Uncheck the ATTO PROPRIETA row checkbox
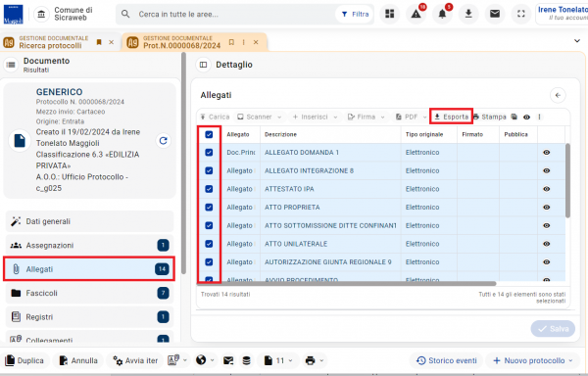This screenshot has width=588, height=376. coord(209,208)
